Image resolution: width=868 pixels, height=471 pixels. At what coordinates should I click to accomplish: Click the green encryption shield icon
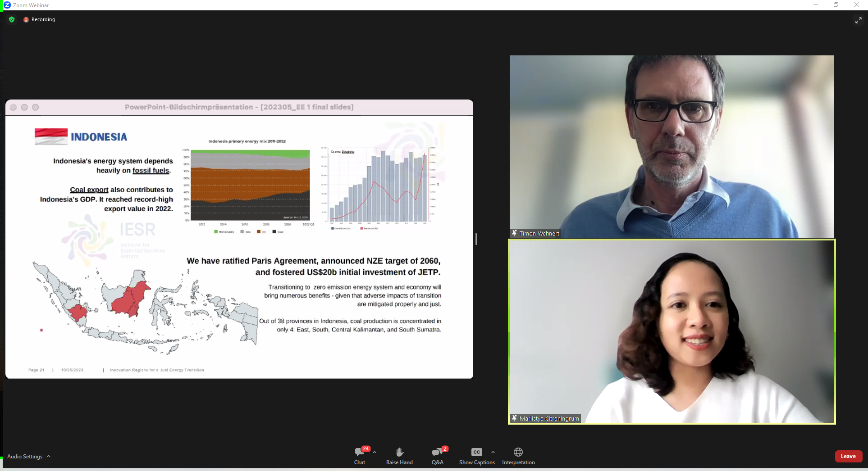point(12,19)
